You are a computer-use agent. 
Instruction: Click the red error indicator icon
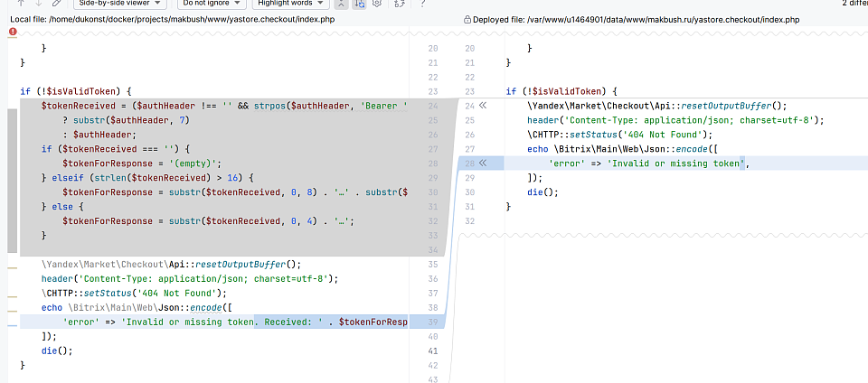point(13,33)
